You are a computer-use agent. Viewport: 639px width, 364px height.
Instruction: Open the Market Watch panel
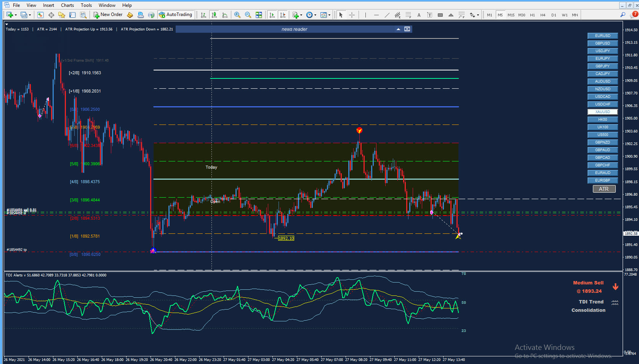(x=40, y=15)
